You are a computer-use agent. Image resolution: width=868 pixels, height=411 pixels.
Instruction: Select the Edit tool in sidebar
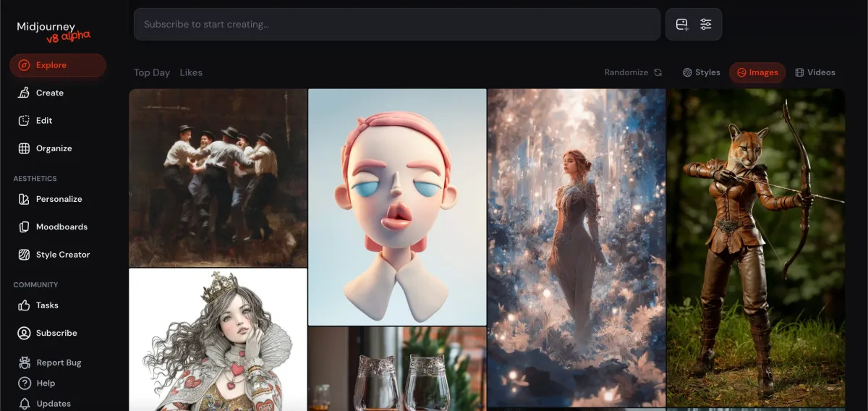pyautogui.click(x=43, y=121)
